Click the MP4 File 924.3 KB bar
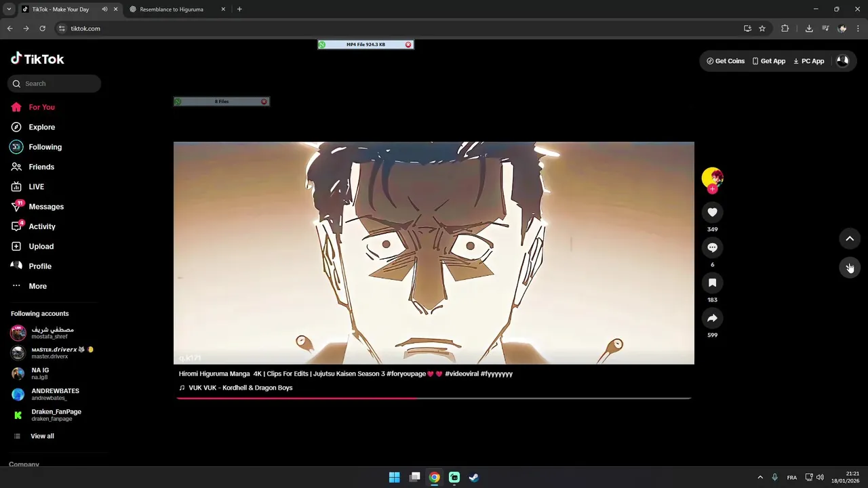 [x=366, y=45]
